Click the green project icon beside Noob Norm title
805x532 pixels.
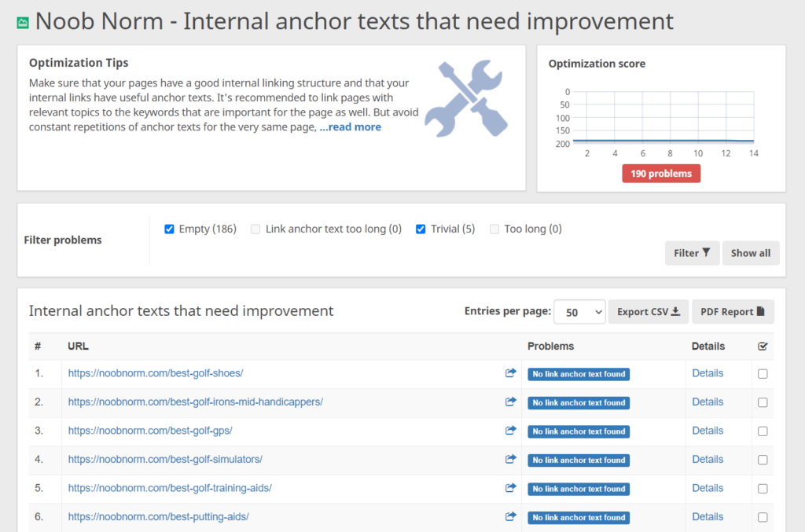[23, 23]
